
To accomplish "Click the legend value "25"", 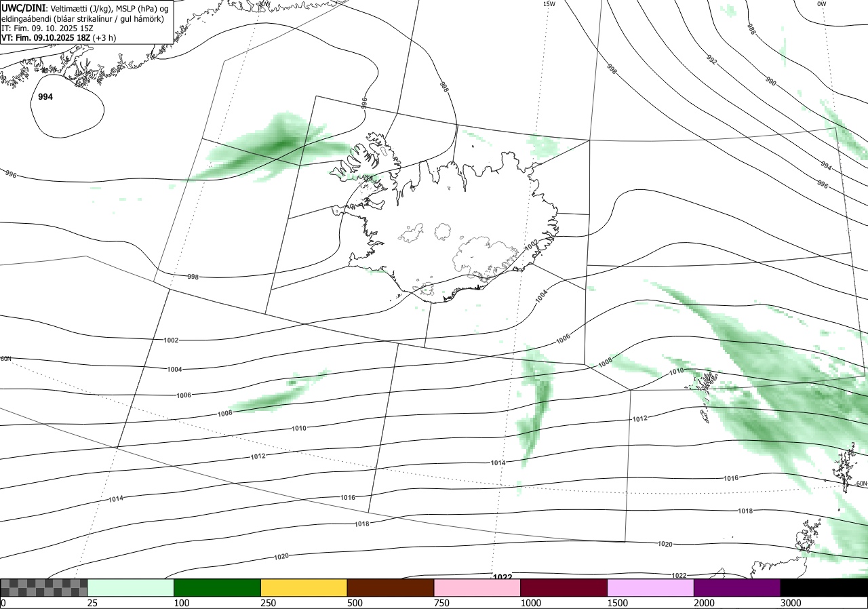I will coord(94,603).
